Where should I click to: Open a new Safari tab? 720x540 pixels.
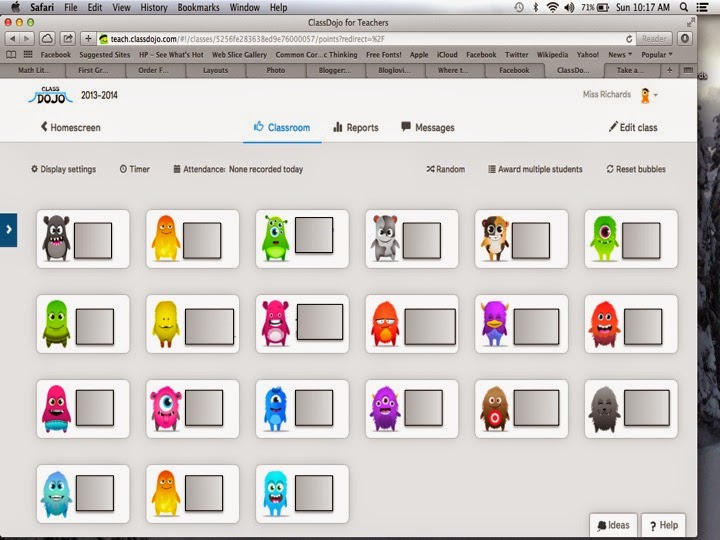coord(669,70)
